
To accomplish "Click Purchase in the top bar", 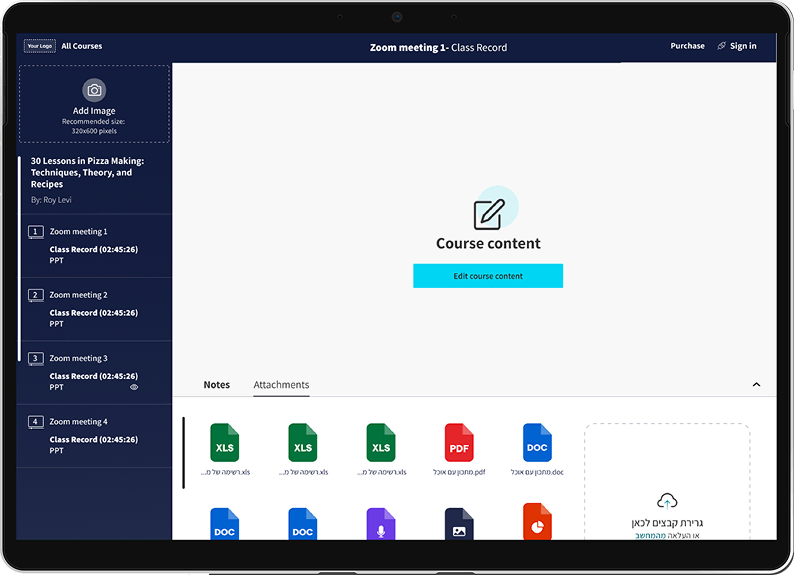I will (x=687, y=46).
